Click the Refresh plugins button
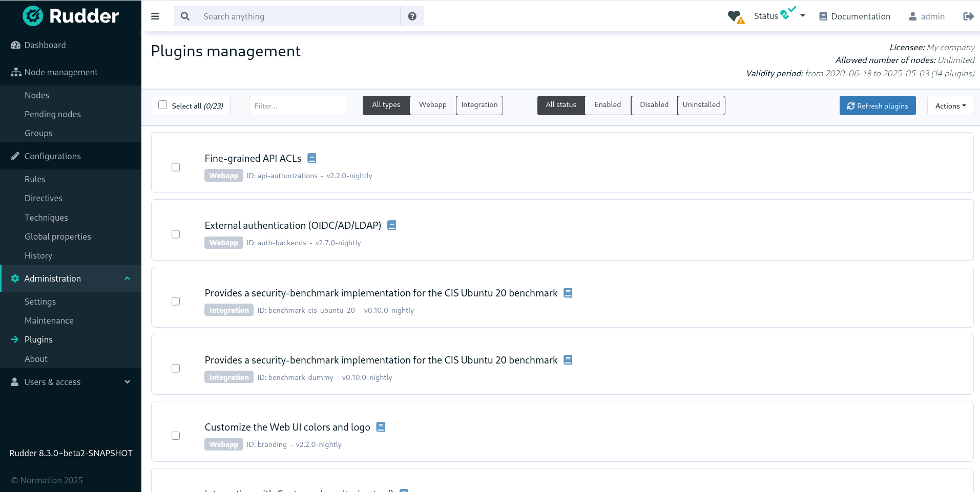The width and height of the screenshot is (980, 492). coord(877,106)
